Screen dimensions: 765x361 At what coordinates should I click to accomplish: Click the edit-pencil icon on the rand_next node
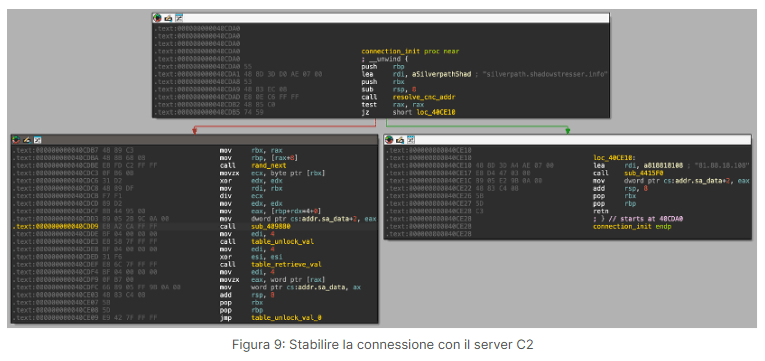pyautogui.click(x=27, y=140)
